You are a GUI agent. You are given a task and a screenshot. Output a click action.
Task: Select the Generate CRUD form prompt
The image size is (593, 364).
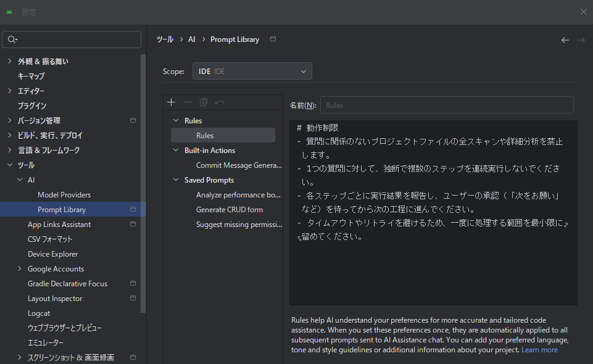230,210
